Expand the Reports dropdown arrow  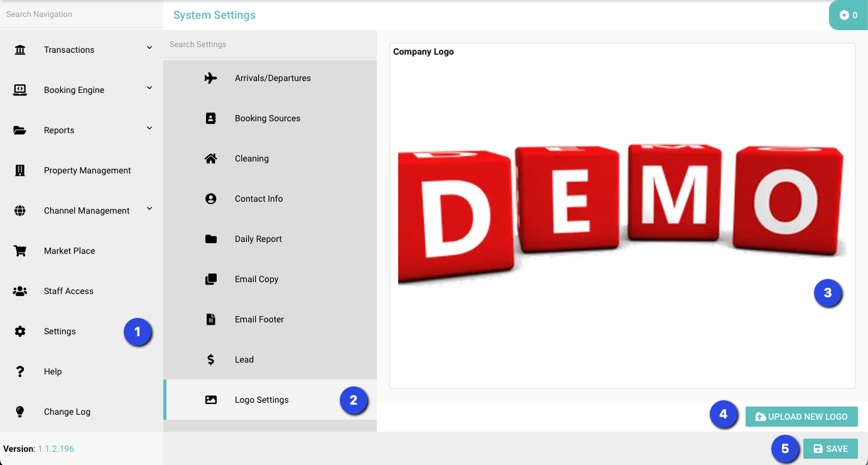click(x=149, y=128)
